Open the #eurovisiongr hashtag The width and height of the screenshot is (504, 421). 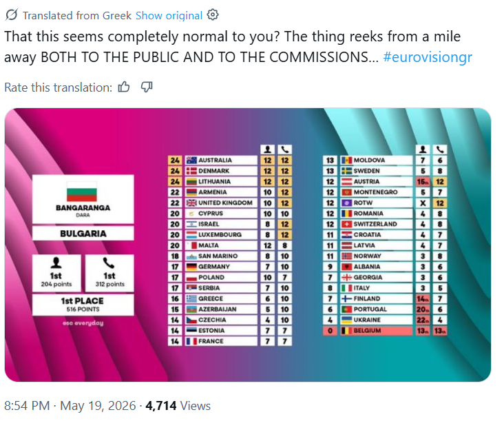[x=428, y=57]
